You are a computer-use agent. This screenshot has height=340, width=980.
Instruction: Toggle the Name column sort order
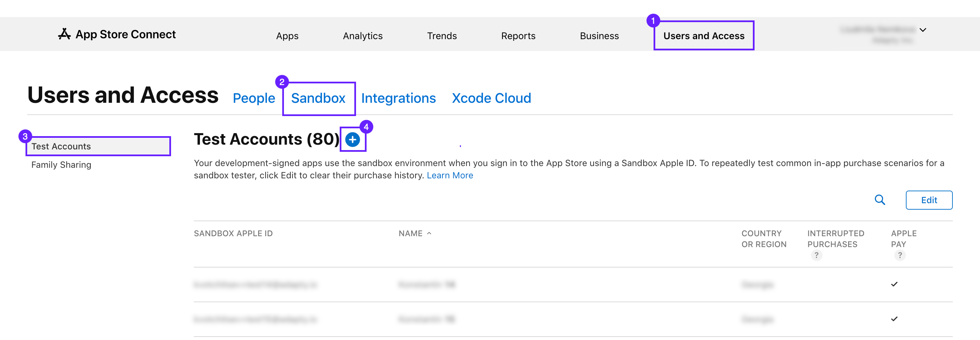pyautogui.click(x=415, y=233)
